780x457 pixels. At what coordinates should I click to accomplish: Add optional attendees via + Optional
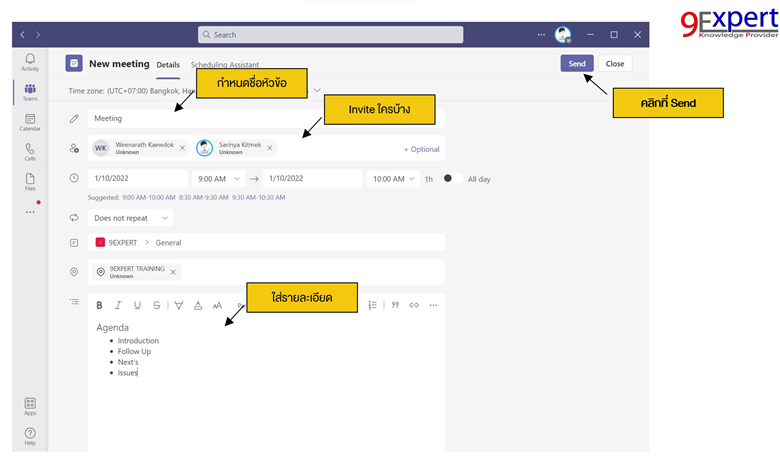pos(421,149)
